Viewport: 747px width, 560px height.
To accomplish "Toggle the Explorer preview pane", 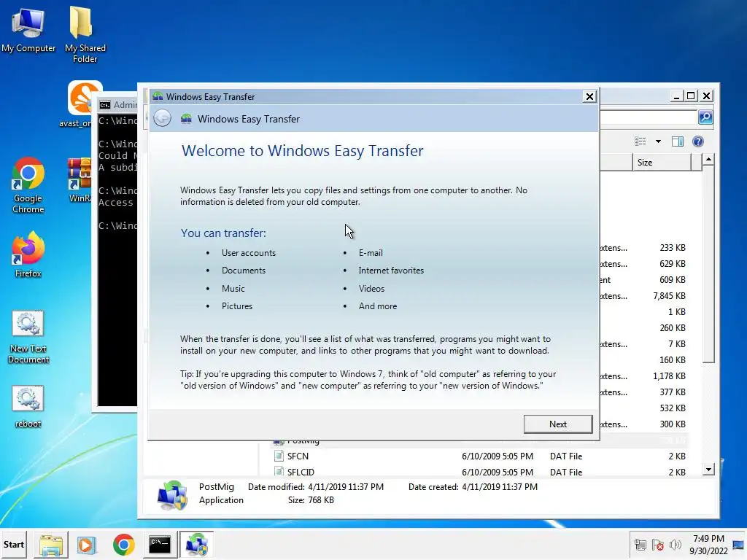I will pos(678,141).
